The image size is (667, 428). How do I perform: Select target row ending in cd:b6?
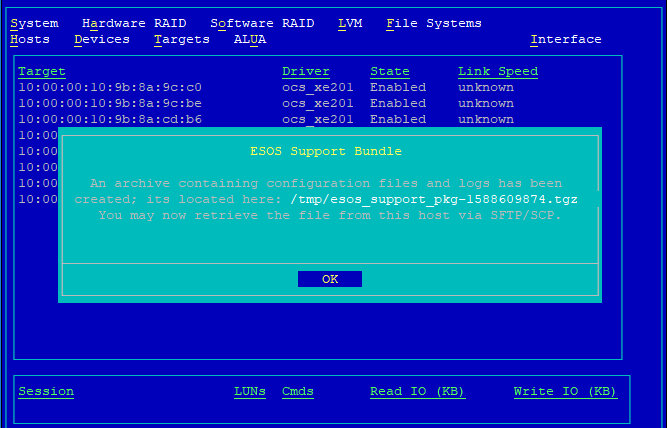tap(110, 119)
